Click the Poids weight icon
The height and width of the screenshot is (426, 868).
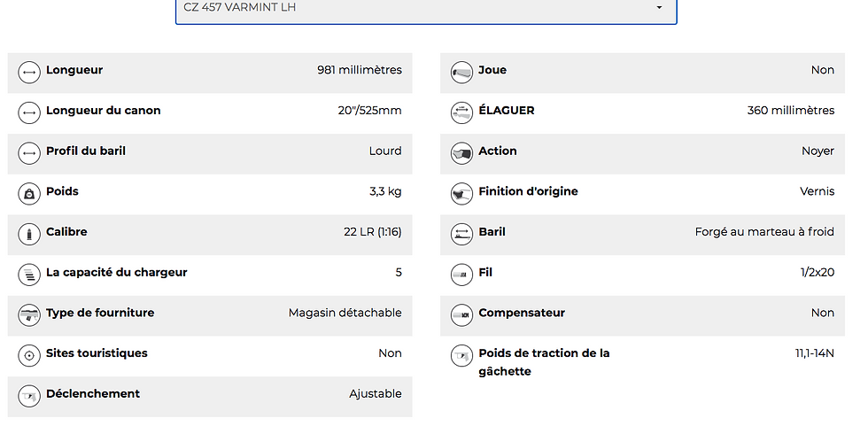coord(29,193)
